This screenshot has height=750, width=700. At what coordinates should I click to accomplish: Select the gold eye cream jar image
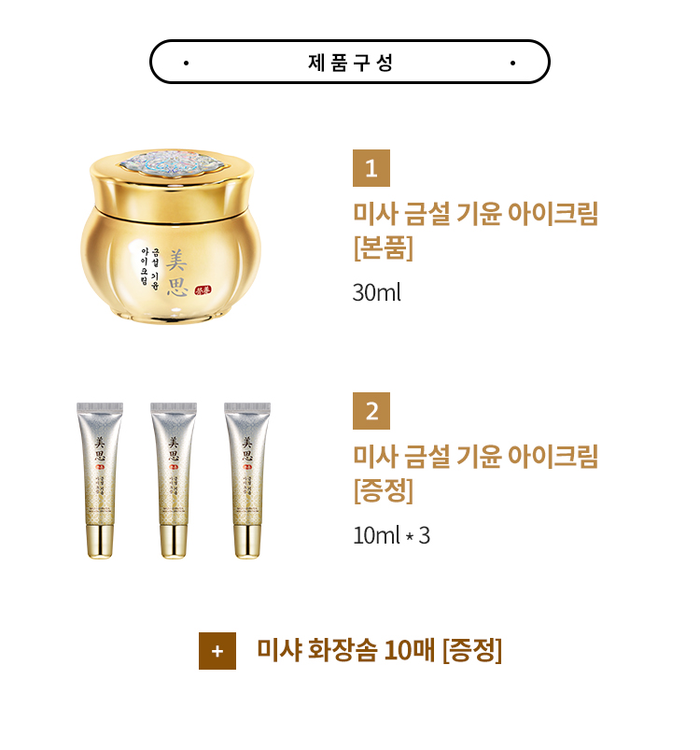[171, 236]
